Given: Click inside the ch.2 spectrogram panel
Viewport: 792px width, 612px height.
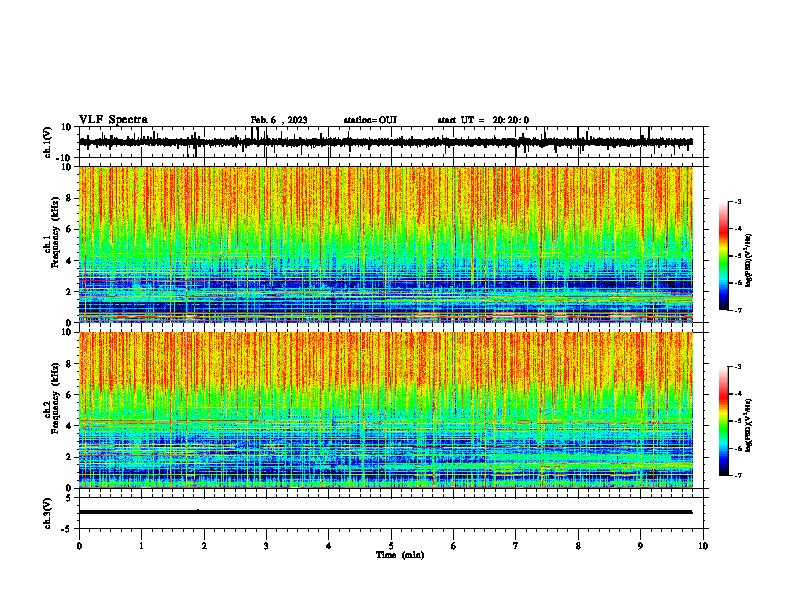Looking at the screenshot, I should [x=385, y=410].
